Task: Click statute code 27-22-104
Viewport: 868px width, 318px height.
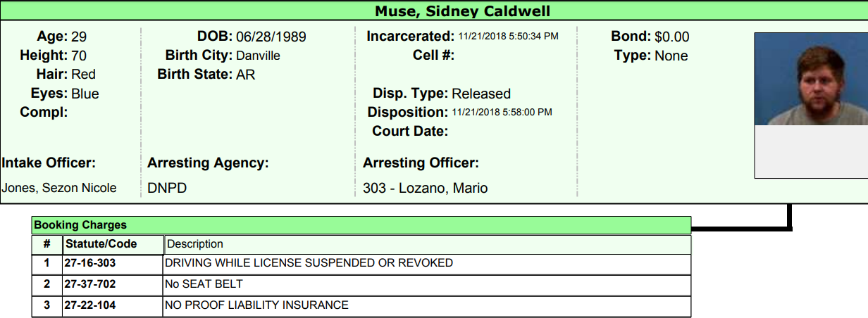Action: click(x=89, y=305)
